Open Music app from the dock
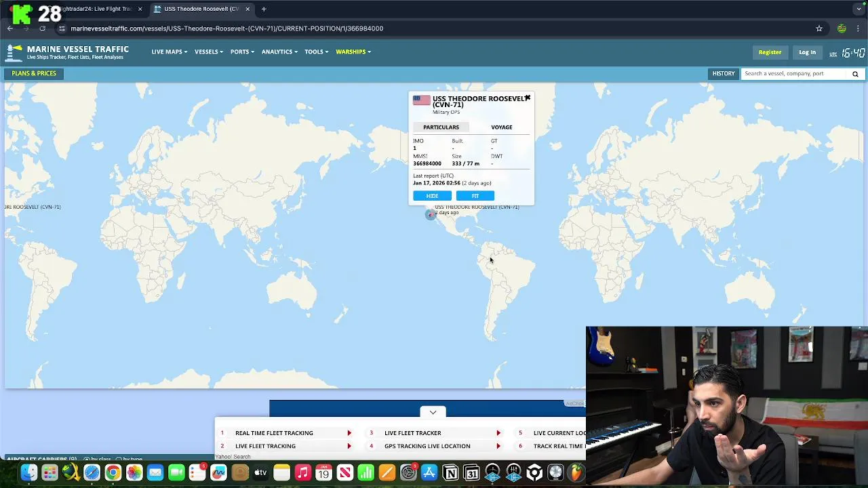 [x=302, y=472]
